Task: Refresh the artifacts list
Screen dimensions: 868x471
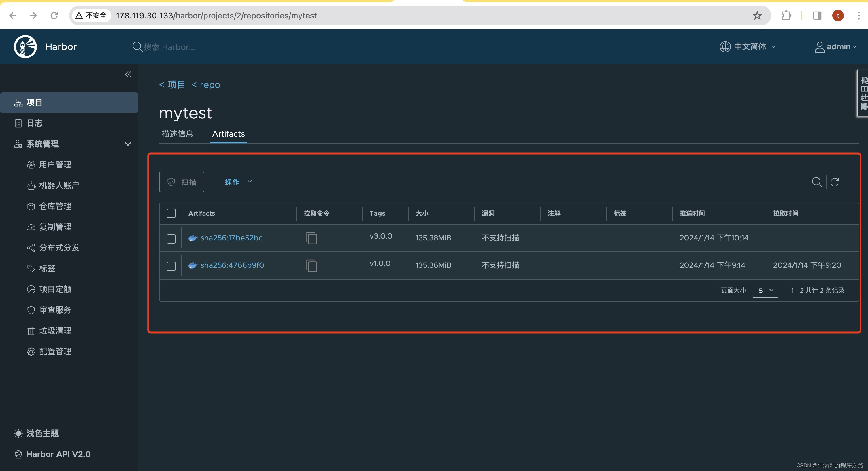Action: [x=835, y=182]
